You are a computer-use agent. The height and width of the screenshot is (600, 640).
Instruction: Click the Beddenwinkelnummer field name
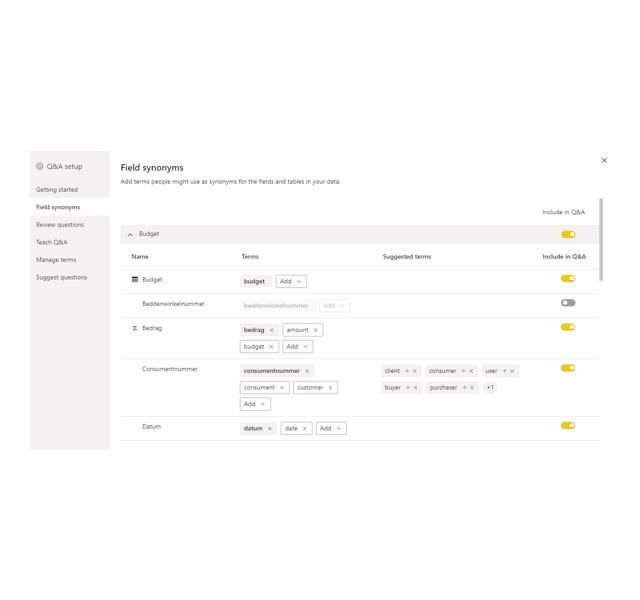(173, 304)
